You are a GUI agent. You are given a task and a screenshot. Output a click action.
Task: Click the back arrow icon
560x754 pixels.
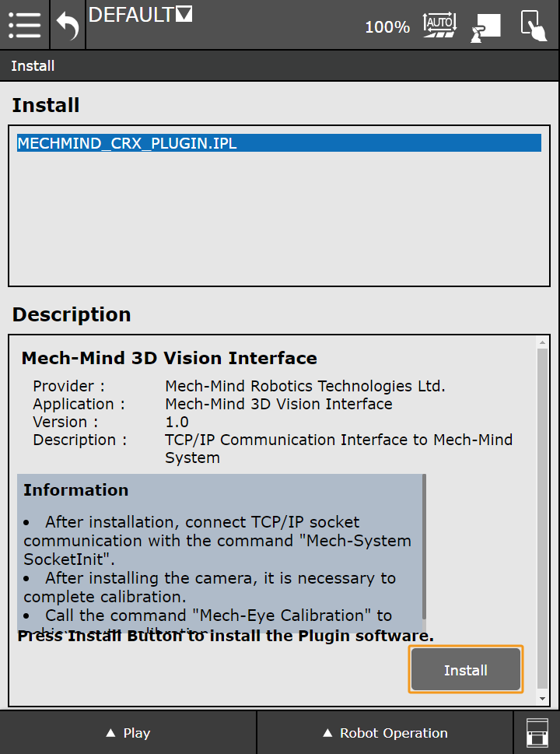pos(68,25)
